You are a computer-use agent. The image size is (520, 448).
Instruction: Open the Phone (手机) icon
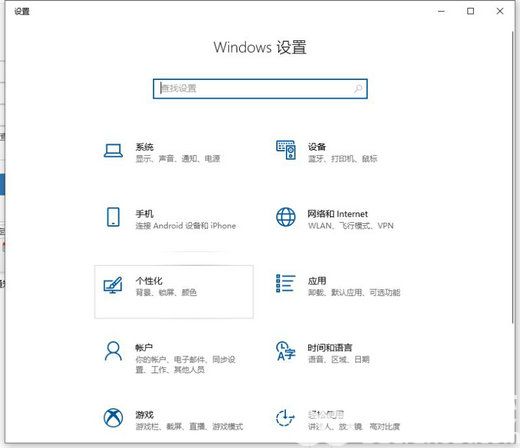[113, 217]
